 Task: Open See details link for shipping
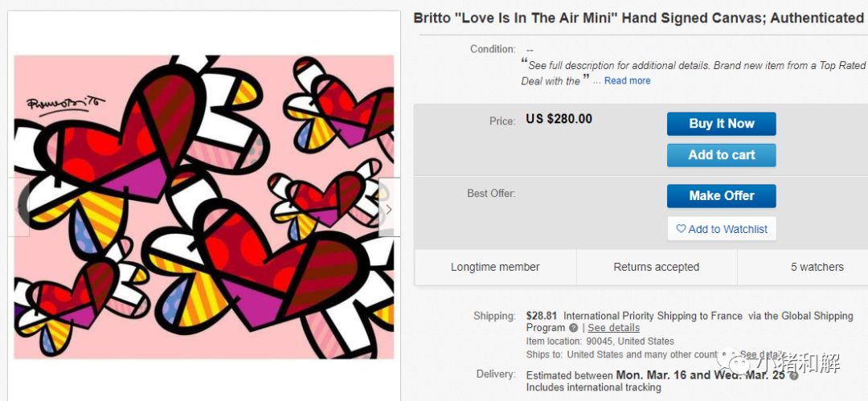pos(613,328)
